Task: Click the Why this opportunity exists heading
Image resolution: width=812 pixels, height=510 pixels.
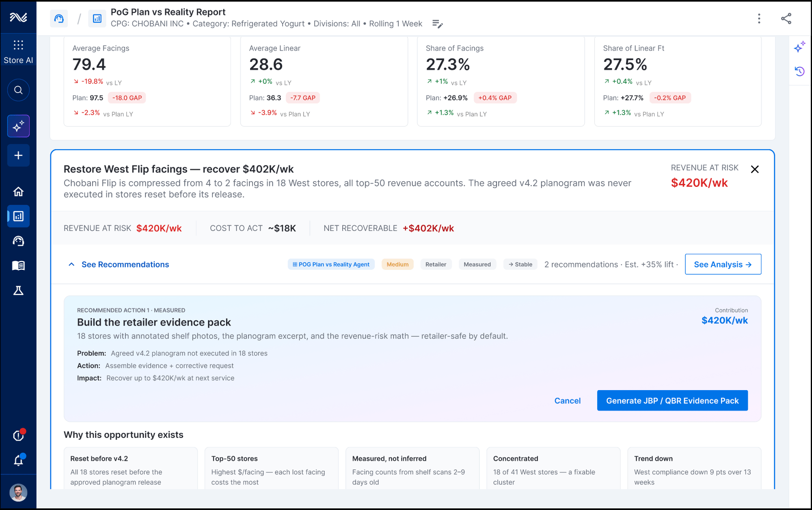Action: [x=123, y=435]
